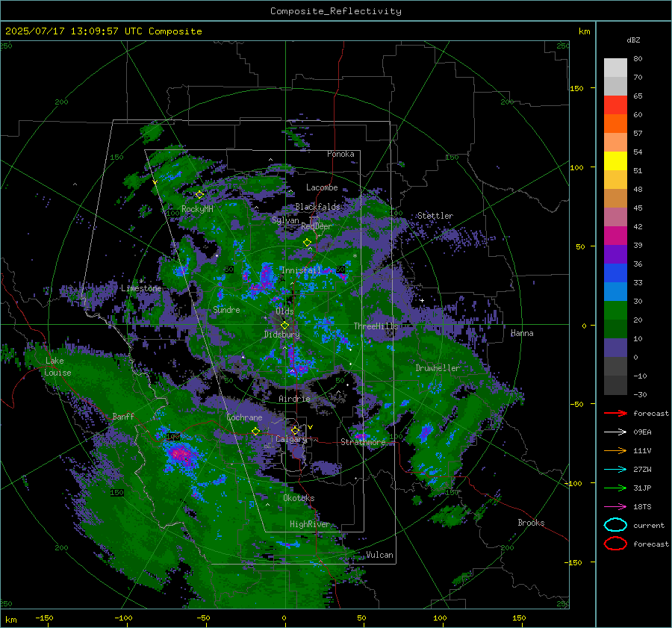Screen dimensions: 672x628
Task: Select the cyan current ellipse icon
Action: tap(615, 525)
